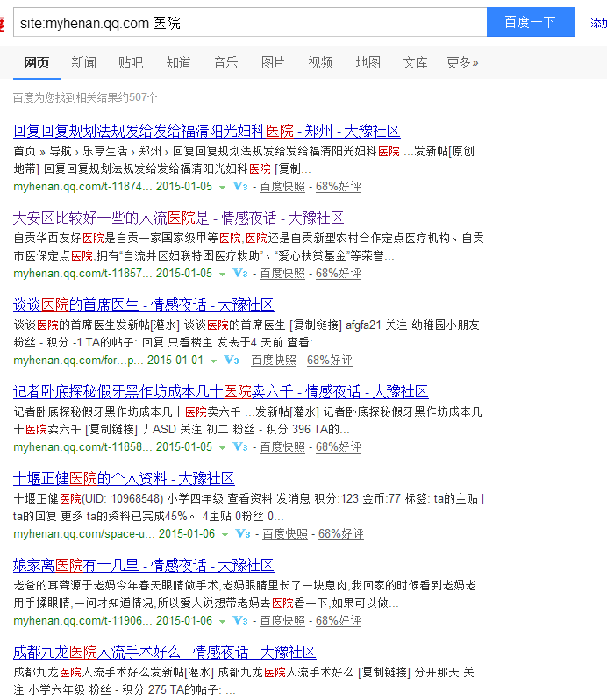The image size is (607, 700).
Task: Open 百度快照 for the 首席医生 result
Action: (274, 360)
